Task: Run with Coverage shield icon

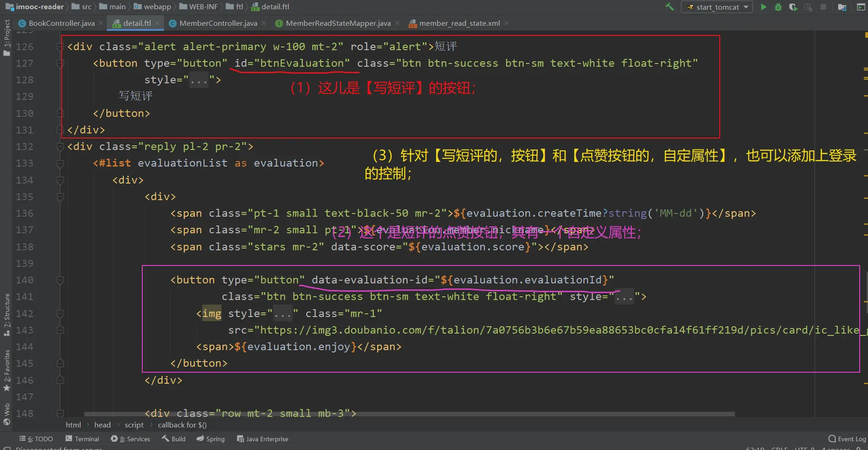Action: point(793,7)
